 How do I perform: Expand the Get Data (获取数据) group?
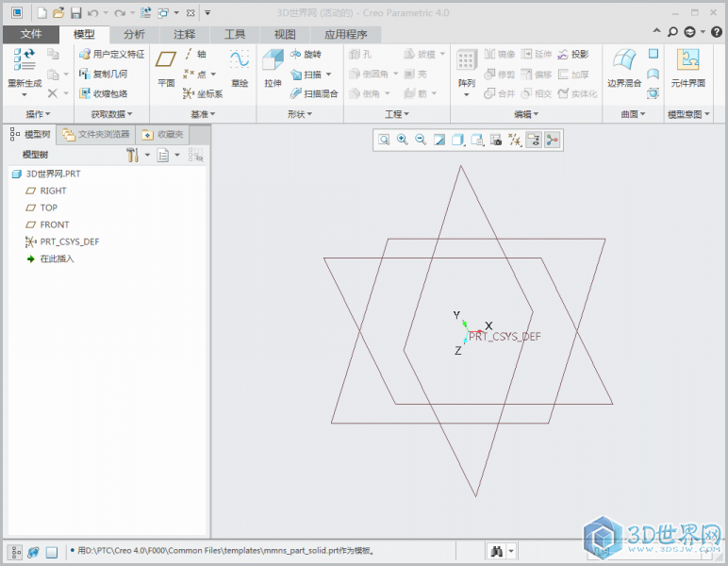[x=112, y=114]
